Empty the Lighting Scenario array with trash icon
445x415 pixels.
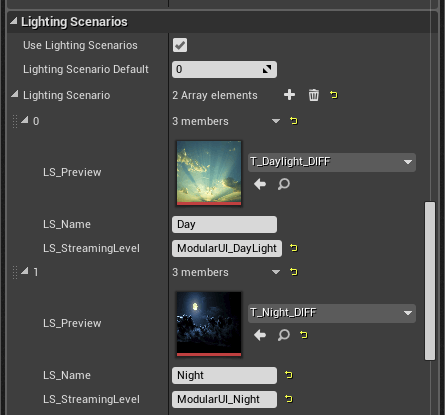pos(313,95)
